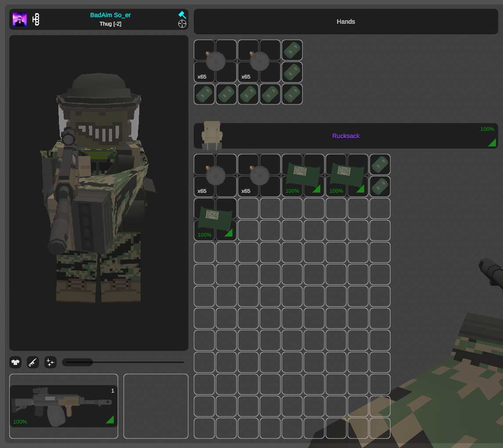Pick the right x65 drum magazine in Hands

[259, 61]
